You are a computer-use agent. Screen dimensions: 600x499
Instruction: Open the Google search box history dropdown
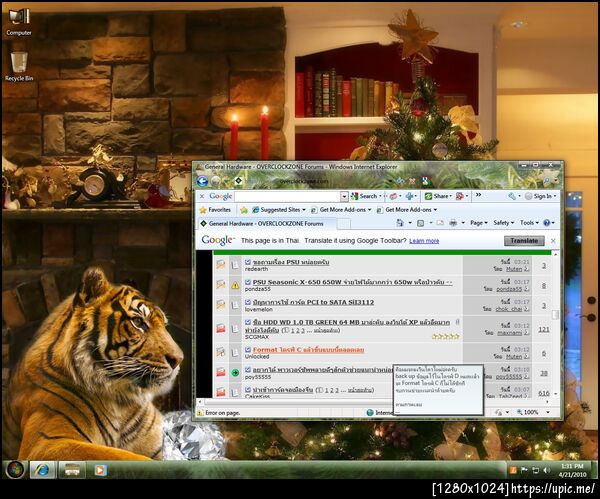point(344,196)
